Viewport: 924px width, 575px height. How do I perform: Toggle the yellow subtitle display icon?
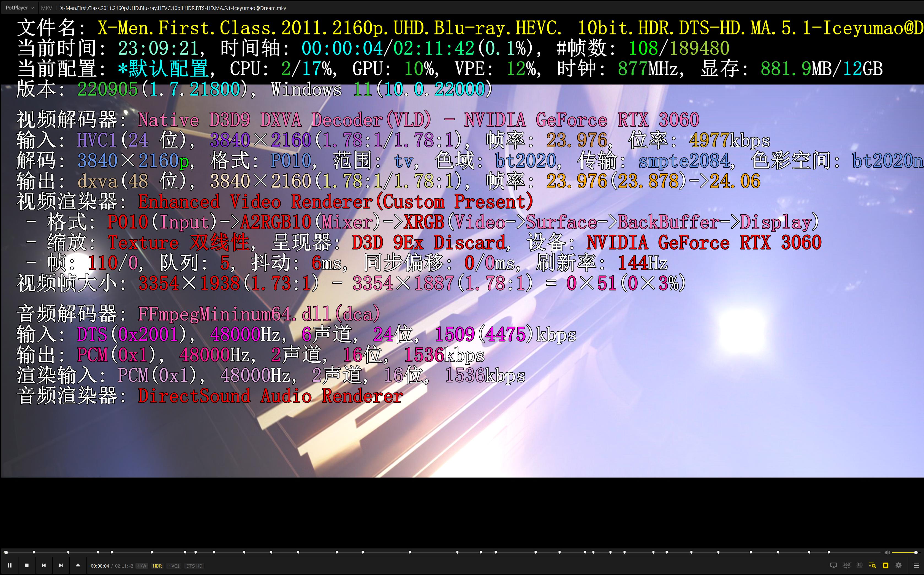pyautogui.click(x=886, y=565)
